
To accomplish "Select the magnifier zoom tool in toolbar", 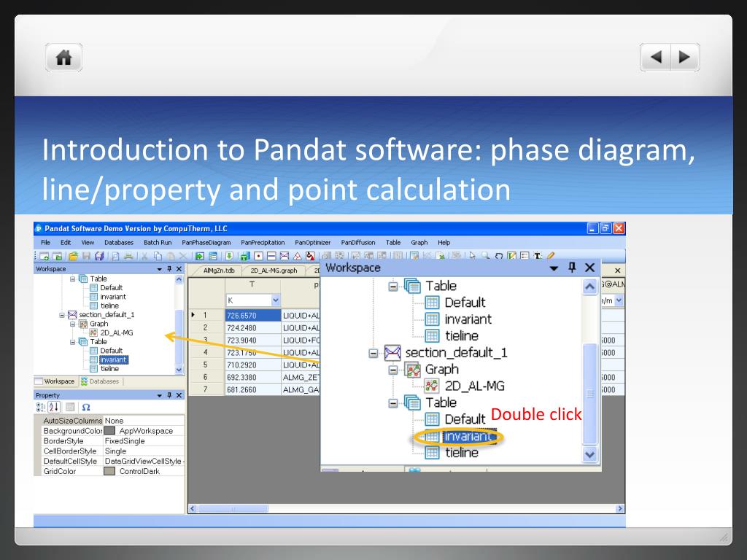I will (x=485, y=256).
